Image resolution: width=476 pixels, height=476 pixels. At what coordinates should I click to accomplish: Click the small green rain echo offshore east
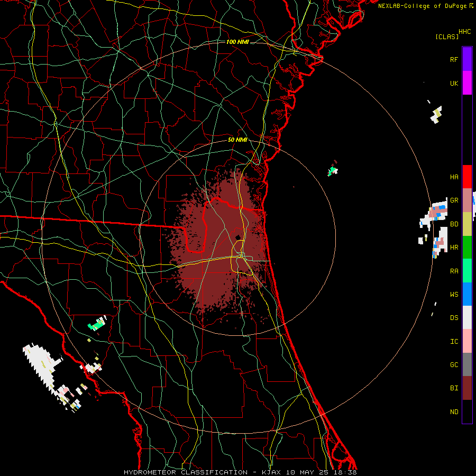pos(333,171)
